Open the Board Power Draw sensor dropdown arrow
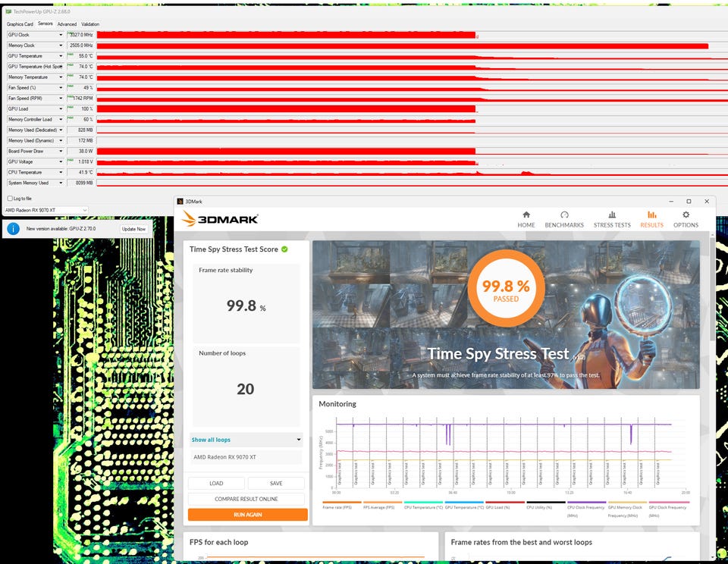 coord(61,151)
